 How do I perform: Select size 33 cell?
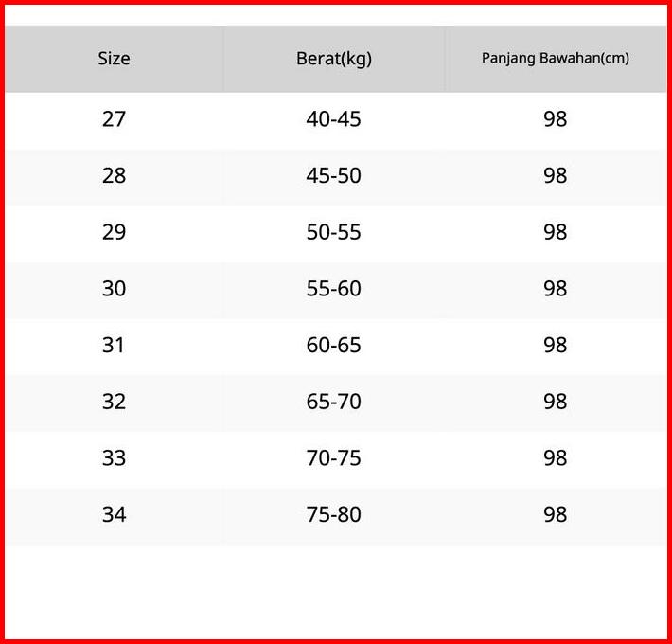pos(114,458)
